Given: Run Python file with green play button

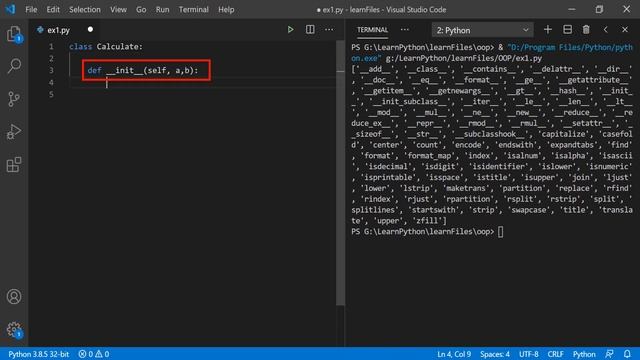Looking at the screenshot, I should pos(290,29).
